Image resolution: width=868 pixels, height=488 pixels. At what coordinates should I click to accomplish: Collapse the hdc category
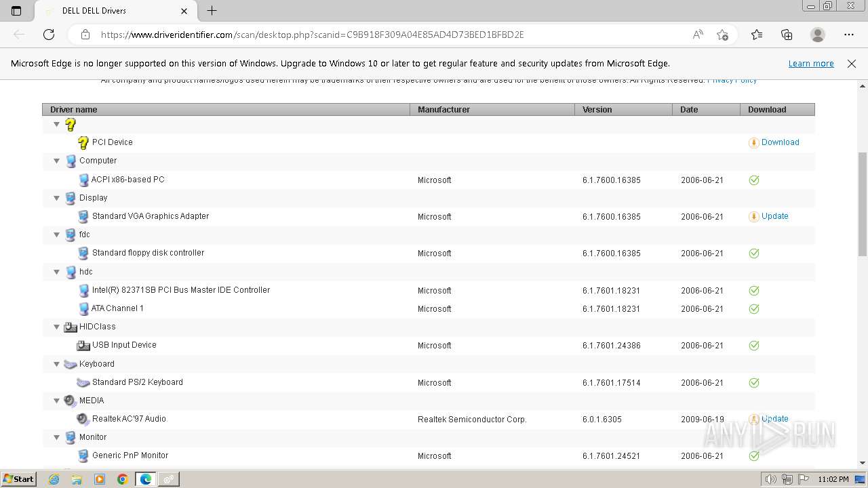click(x=57, y=272)
